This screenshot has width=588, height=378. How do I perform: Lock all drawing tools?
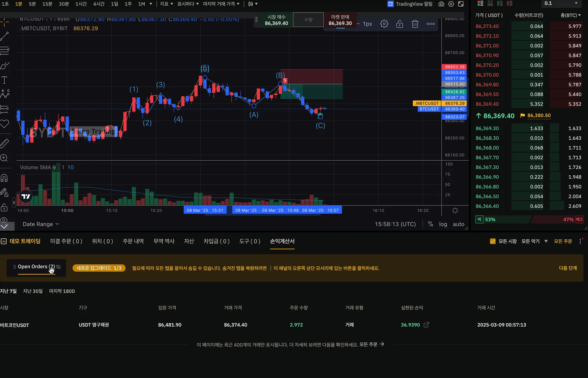[x=5, y=207]
